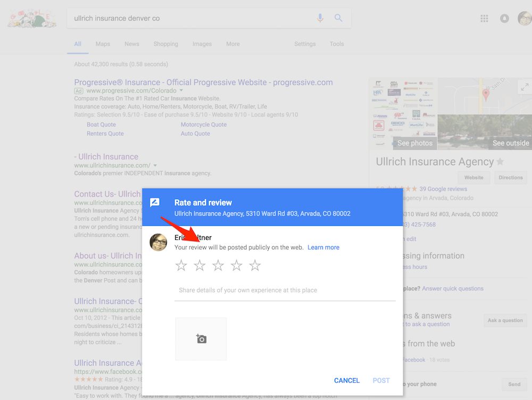This screenshot has width=532, height=400.
Task: Select the first rating star
Action: point(181,265)
